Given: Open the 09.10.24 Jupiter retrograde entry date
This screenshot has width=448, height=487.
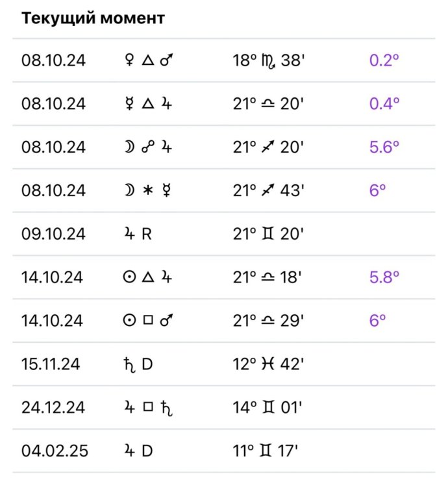Looking at the screenshot, I should point(53,234).
